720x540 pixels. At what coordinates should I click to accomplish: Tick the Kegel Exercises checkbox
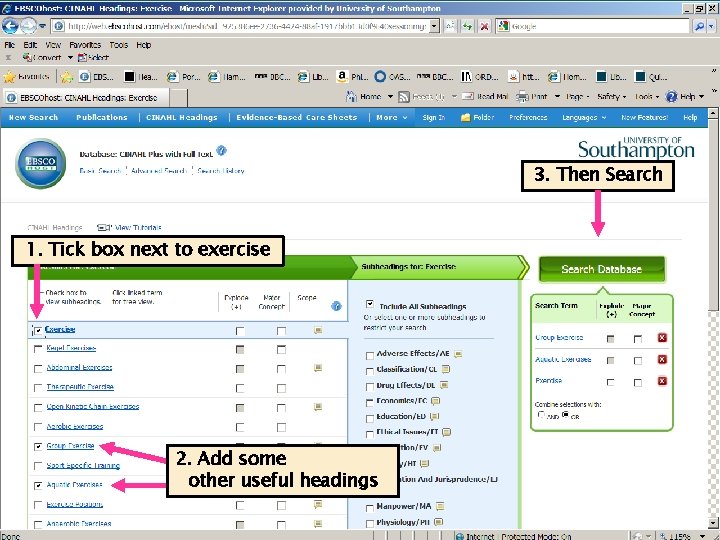(38, 349)
